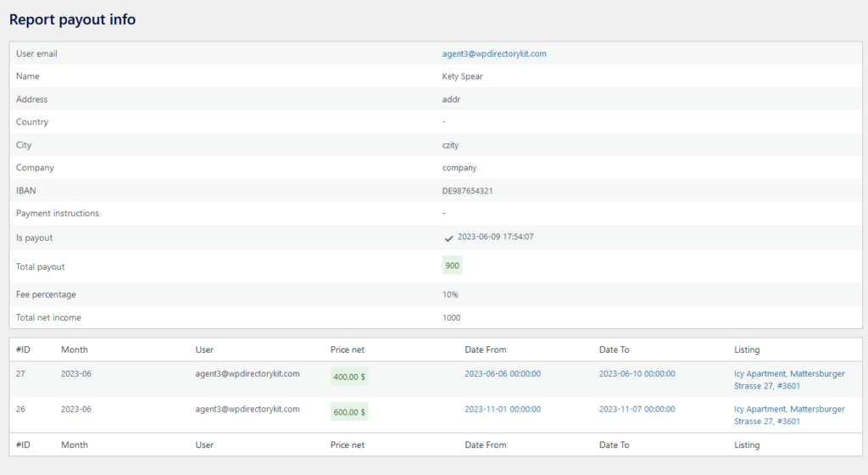Click agent3 user email in row 26
868x475 pixels.
[x=247, y=409]
